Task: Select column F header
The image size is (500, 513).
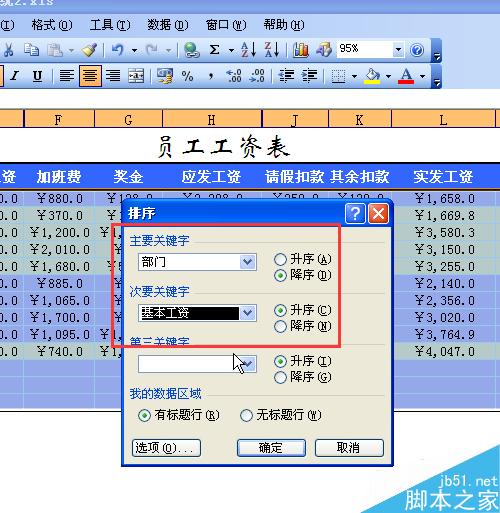Action: pyautogui.click(x=59, y=119)
